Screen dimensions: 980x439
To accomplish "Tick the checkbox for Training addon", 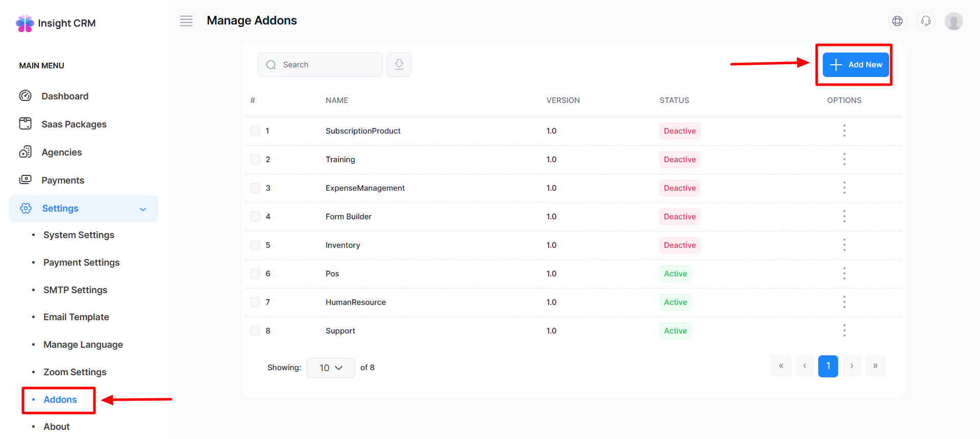I will coord(255,160).
